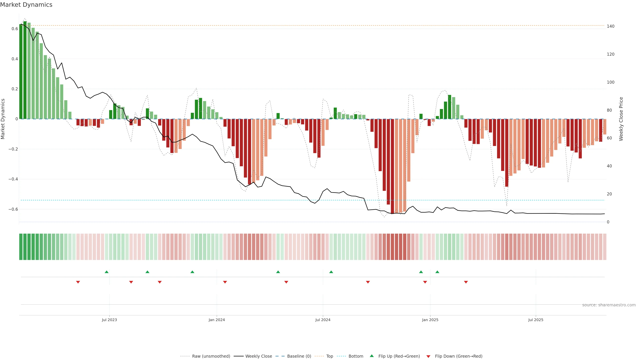Click the first dark green heatmap strip cell
Image resolution: width=644 pixels, height=362 pixels.
pos(21,247)
